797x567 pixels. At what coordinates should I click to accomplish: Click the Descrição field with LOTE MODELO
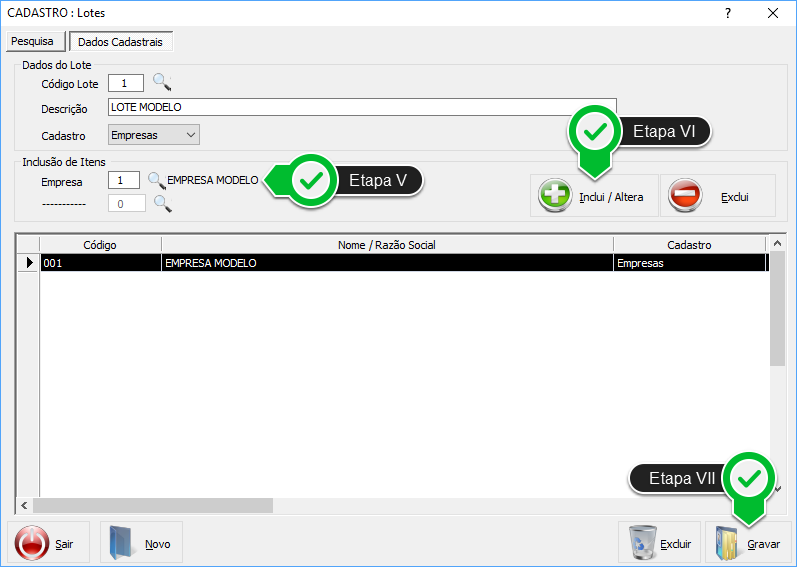pos(362,107)
